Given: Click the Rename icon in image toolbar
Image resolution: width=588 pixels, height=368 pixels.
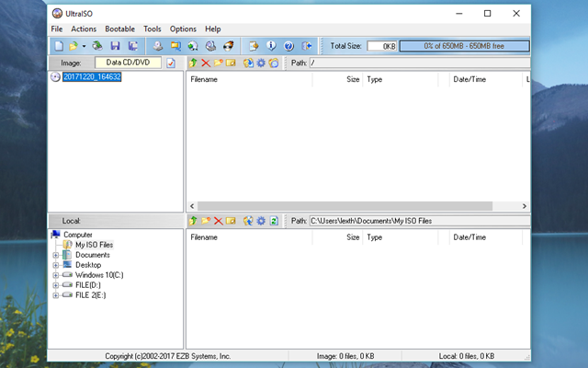Looking at the screenshot, I should pyautogui.click(x=231, y=63).
